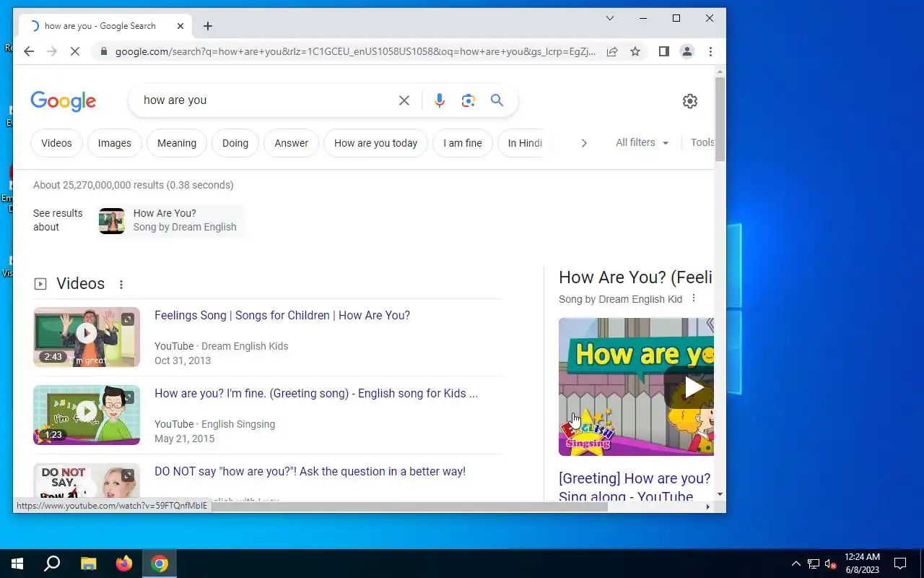The image size is (924, 578).
Task: Search by image with Google Lens
Action: 468,100
